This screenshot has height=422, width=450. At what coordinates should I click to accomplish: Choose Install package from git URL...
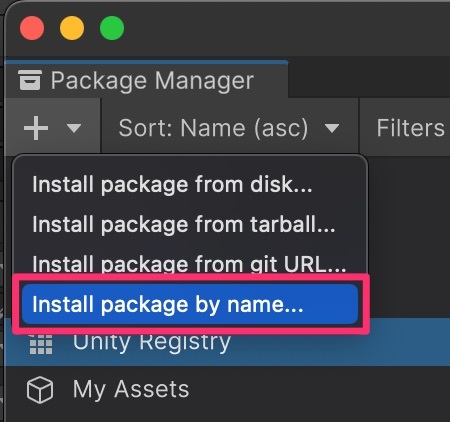(189, 263)
